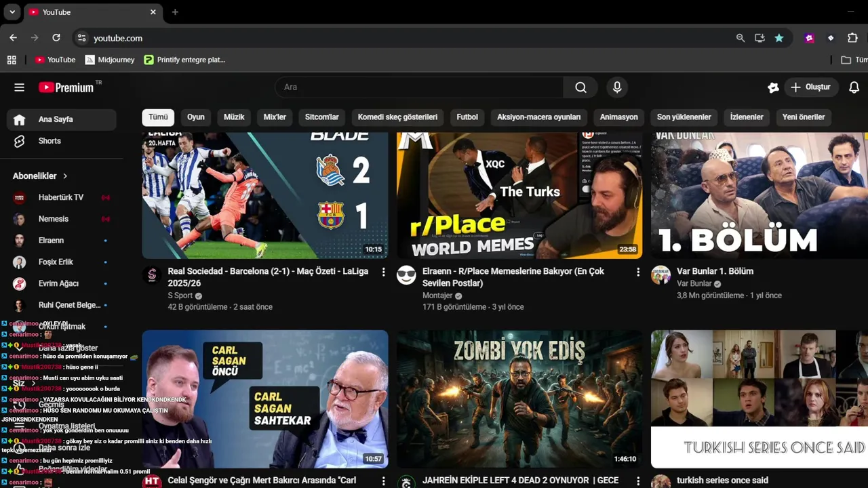
Task: Select the Son yüklenenler chip
Action: 684,117
